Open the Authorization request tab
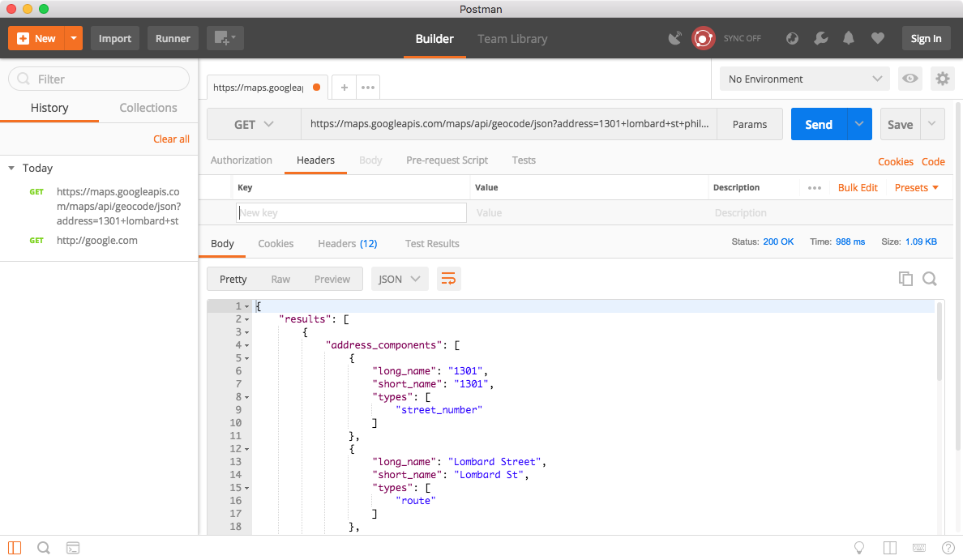The width and height of the screenshot is (963, 560). (x=242, y=160)
